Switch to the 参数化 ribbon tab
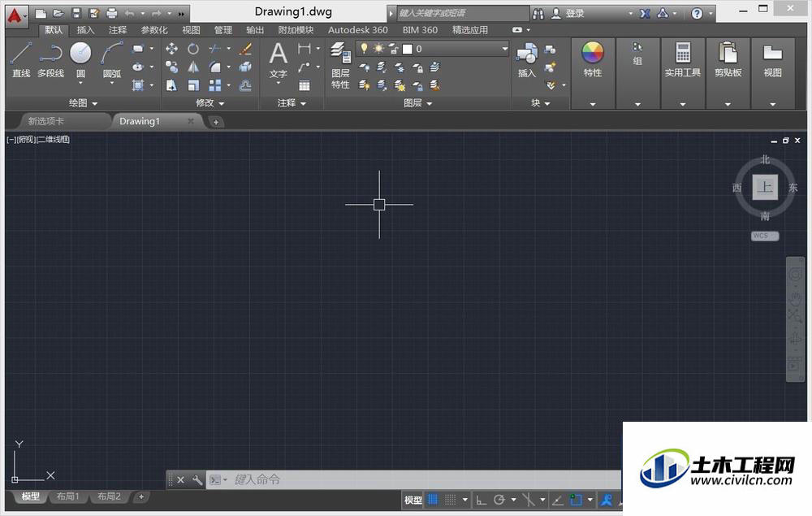 click(154, 30)
